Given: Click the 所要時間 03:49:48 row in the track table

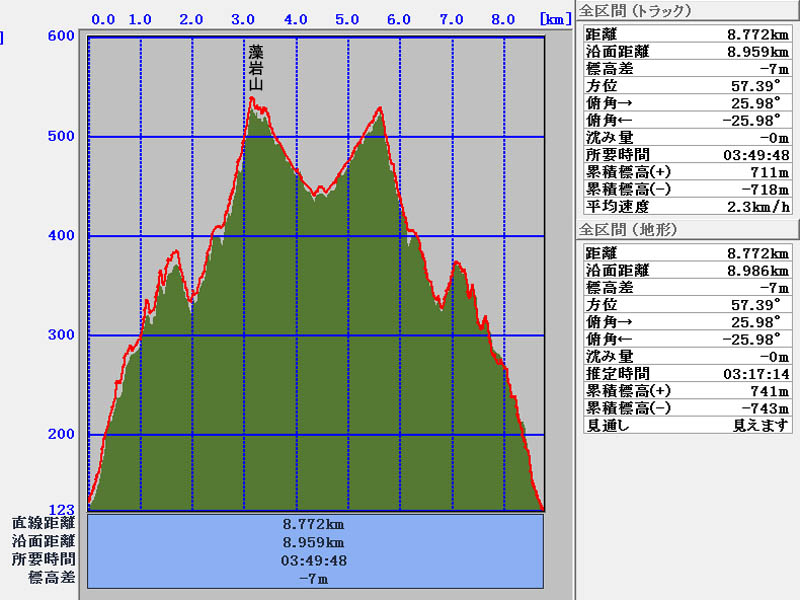Looking at the screenshot, I should coord(686,154).
